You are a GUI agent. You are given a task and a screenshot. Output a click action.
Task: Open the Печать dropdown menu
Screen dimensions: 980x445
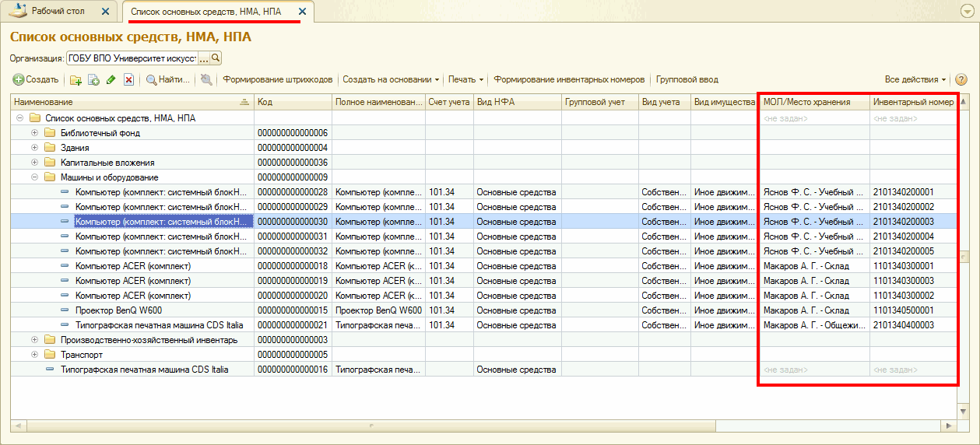465,79
